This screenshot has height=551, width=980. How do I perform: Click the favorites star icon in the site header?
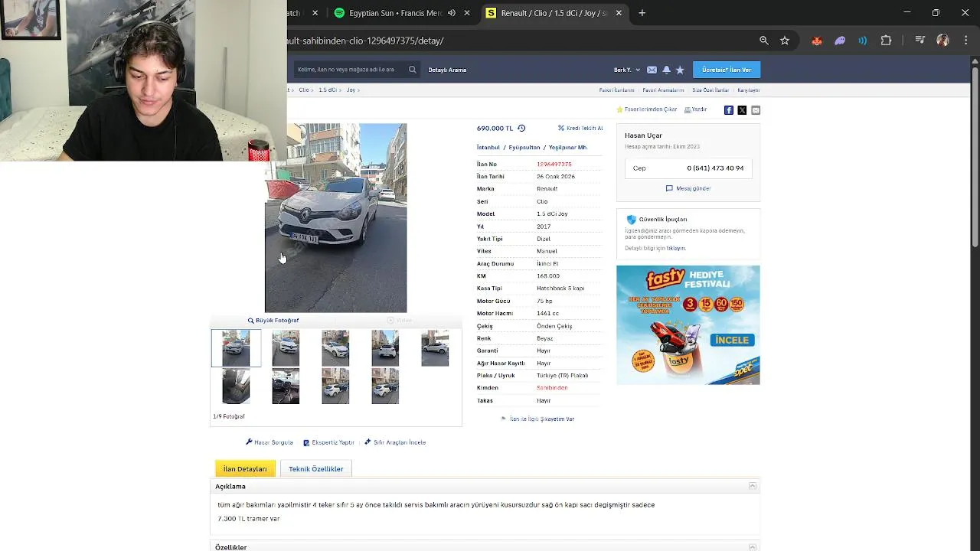click(x=680, y=70)
